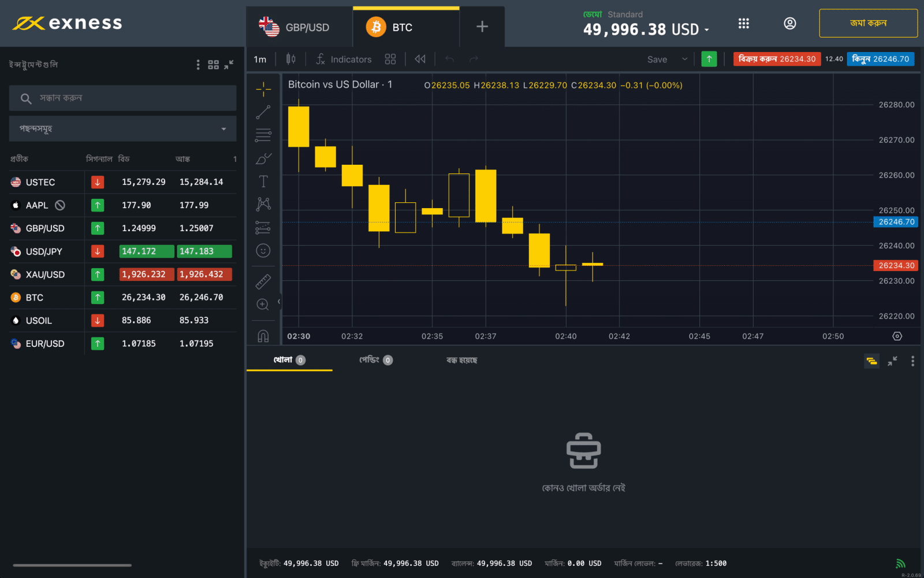Expand the account balance dropdown
This screenshot has width=924, height=578.
coord(707,30)
